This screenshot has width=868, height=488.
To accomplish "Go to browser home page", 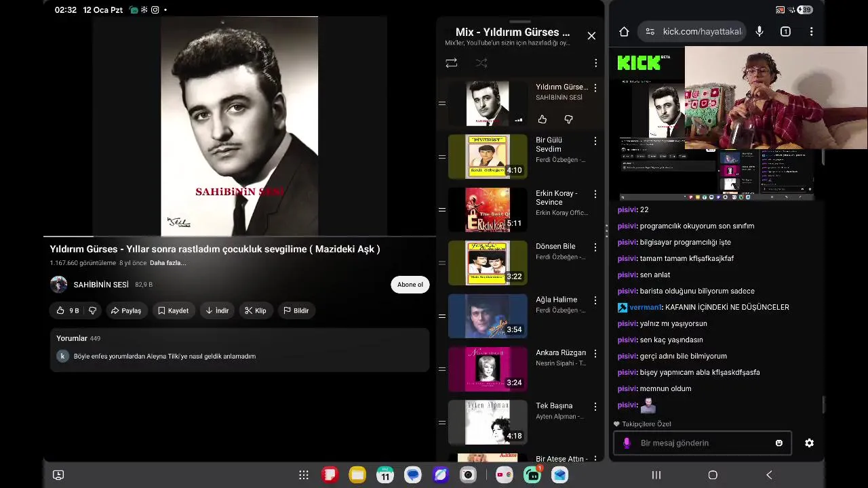I will [x=624, y=31].
